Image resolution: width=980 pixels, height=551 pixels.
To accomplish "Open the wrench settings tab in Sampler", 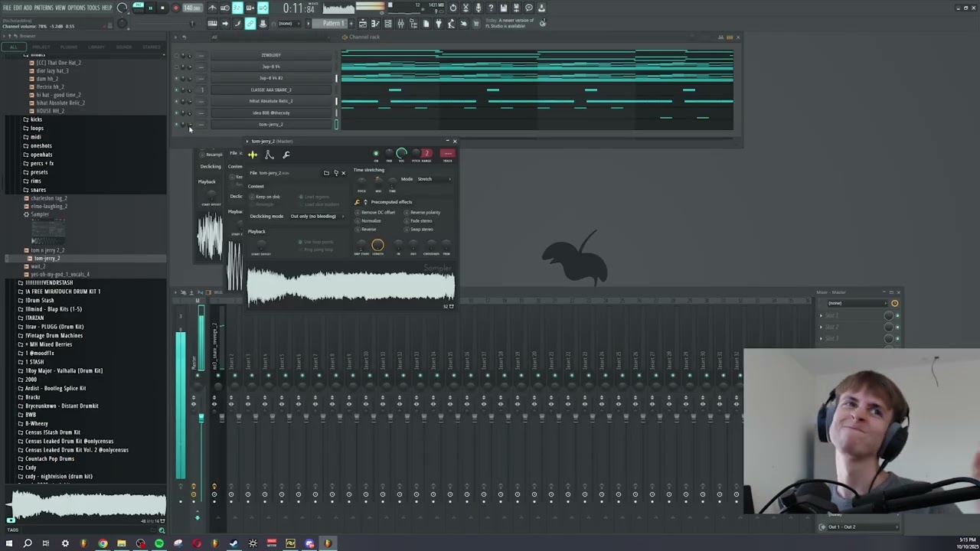I will tap(286, 155).
